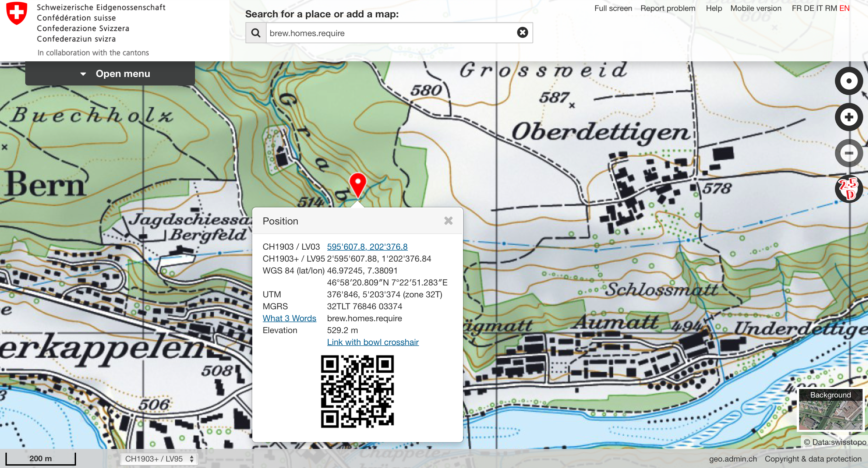Viewport: 868px width, 468px height.
Task: Expand the Open menu panel
Action: pyautogui.click(x=110, y=74)
